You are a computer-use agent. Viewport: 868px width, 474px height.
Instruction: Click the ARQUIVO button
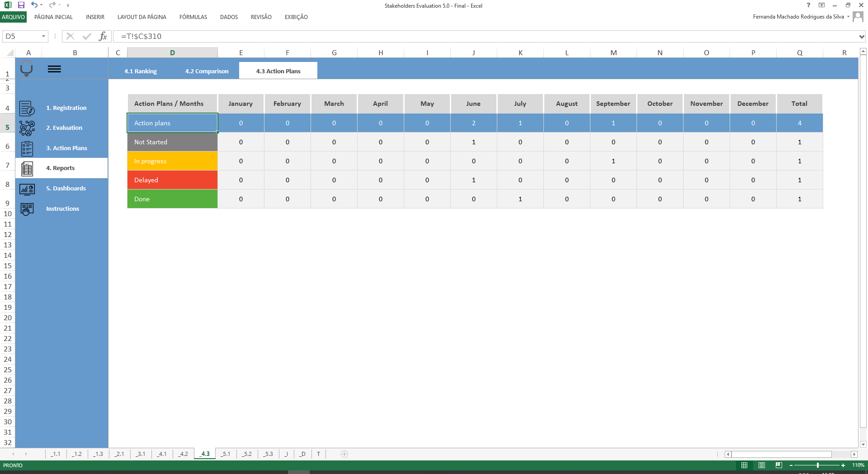pos(14,17)
